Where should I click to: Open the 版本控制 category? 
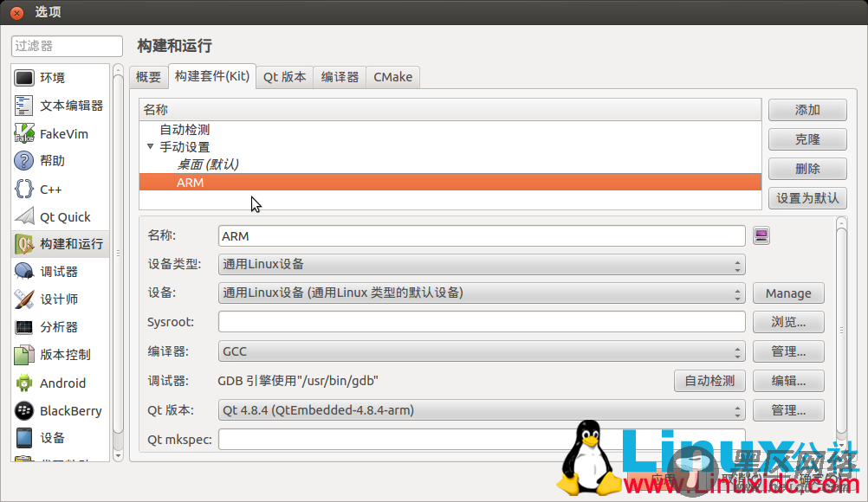coord(61,354)
